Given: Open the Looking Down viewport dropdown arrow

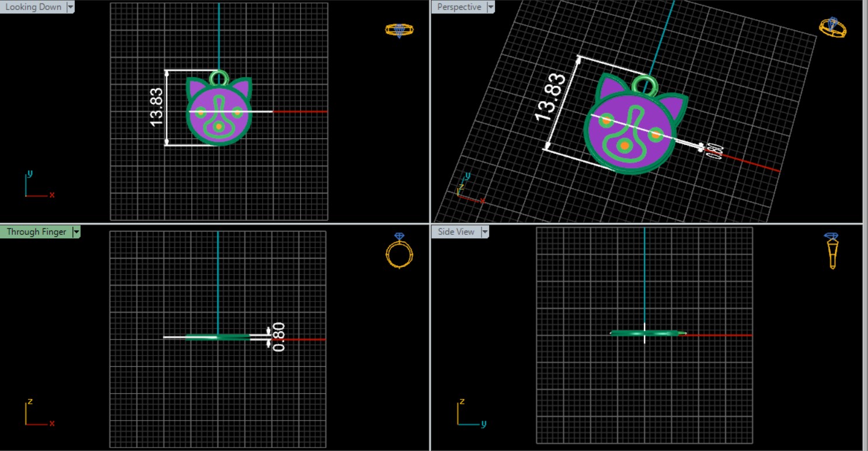Looking at the screenshot, I should coord(71,7).
